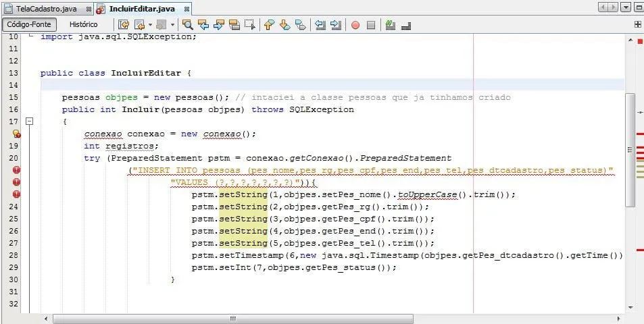Collapse the Incluir method code fold
This screenshot has height=324, width=644.
(x=29, y=122)
